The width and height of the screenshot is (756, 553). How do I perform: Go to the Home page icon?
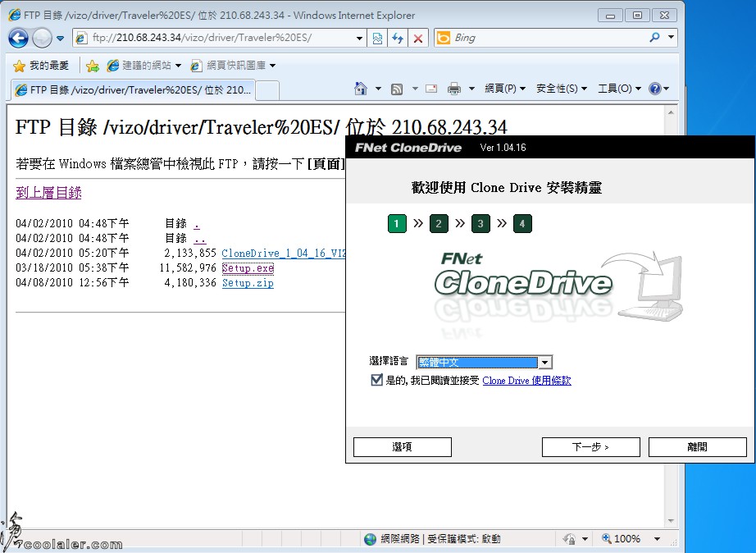tap(360, 89)
